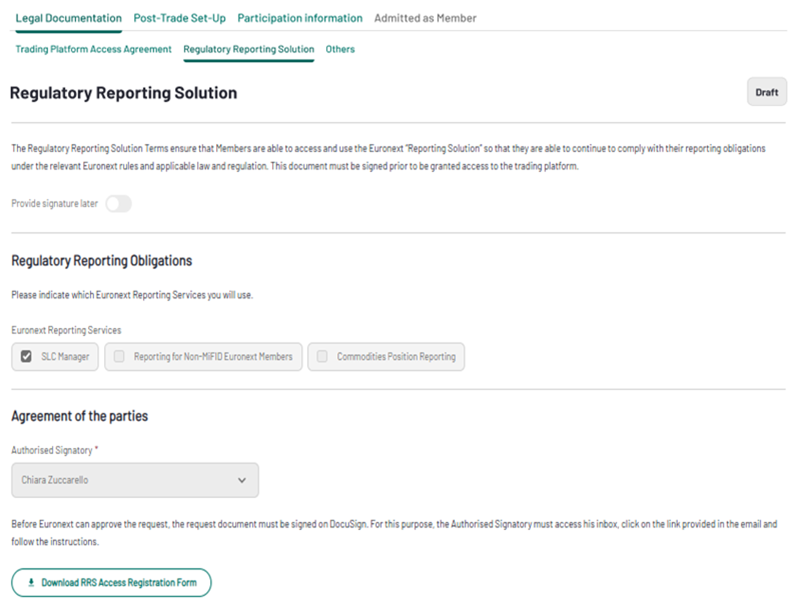
Task: Go to the Participation information tab
Action: 300,18
